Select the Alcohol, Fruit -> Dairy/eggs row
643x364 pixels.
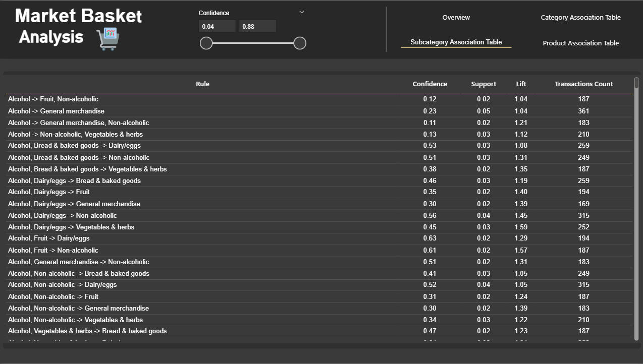tap(48, 238)
